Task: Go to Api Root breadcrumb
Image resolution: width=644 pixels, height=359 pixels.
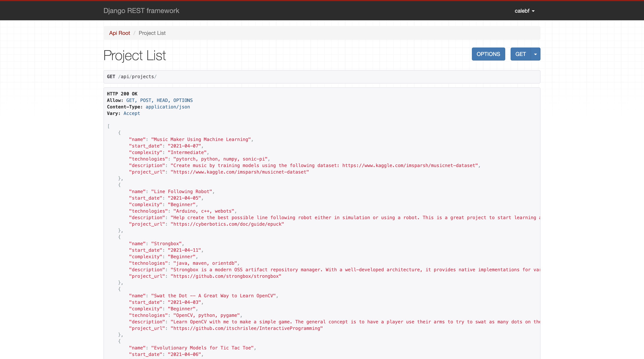Action: pos(119,33)
